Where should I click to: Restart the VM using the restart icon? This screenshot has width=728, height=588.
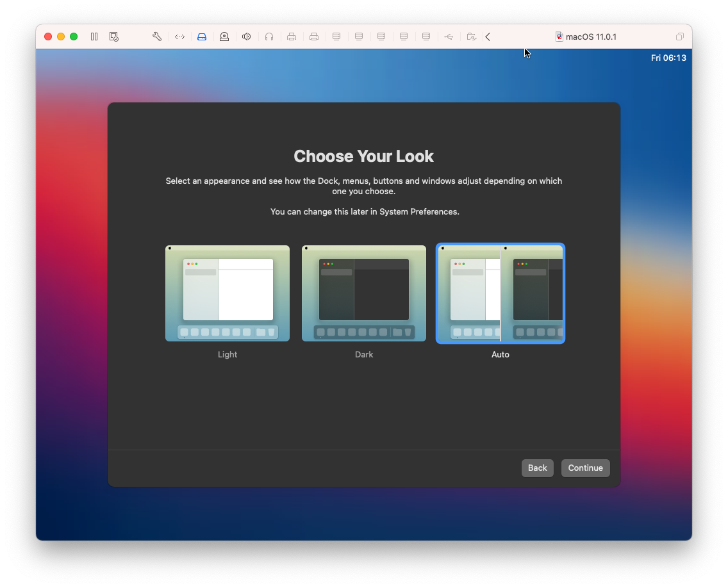click(x=114, y=37)
